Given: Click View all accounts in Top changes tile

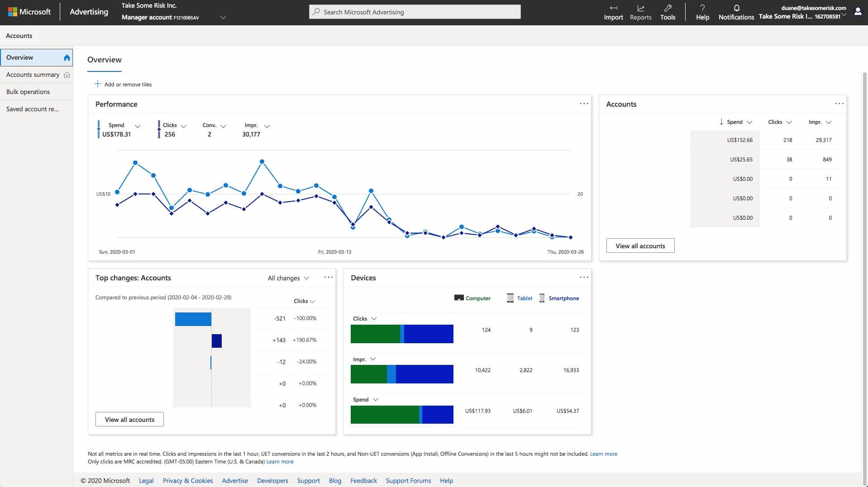Looking at the screenshot, I should pyautogui.click(x=129, y=419).
